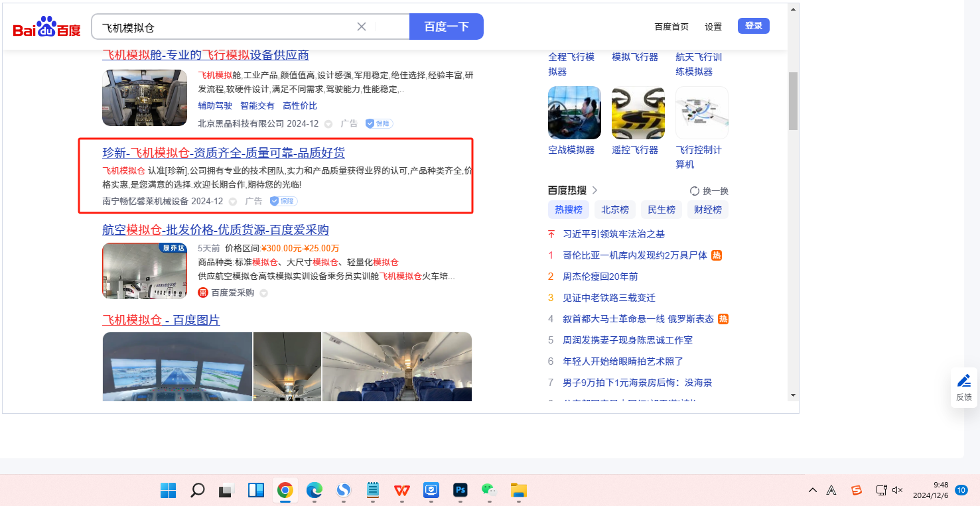The height and width of the screenshot is (506, 980).
Task: Click the 高性价比 sublink
Action: 300,106
